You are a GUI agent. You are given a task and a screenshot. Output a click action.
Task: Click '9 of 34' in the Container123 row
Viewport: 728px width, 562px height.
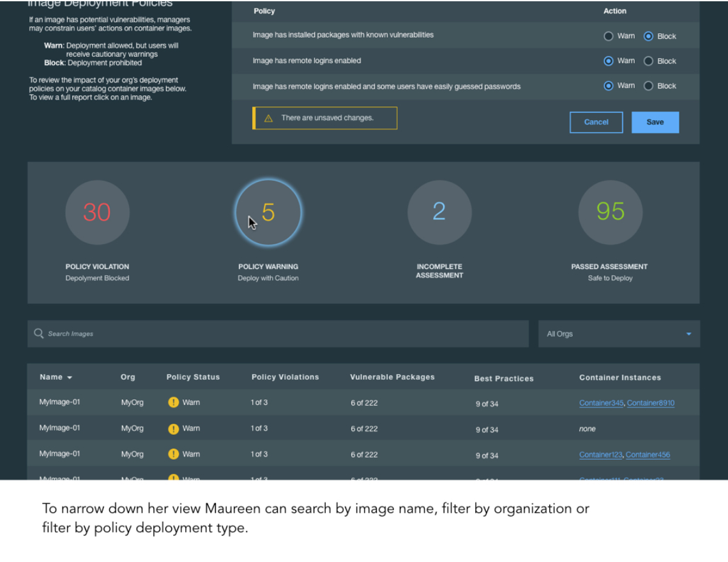click(487, 455)
